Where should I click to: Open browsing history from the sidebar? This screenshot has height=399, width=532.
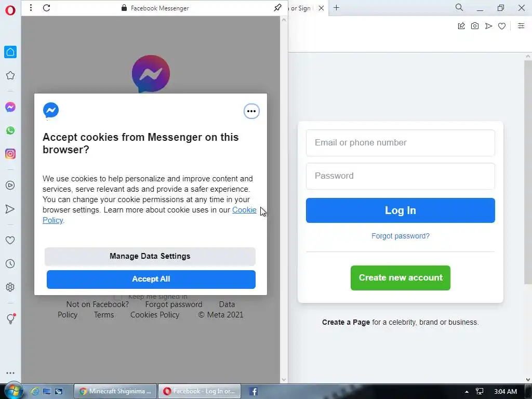(10, 263)
